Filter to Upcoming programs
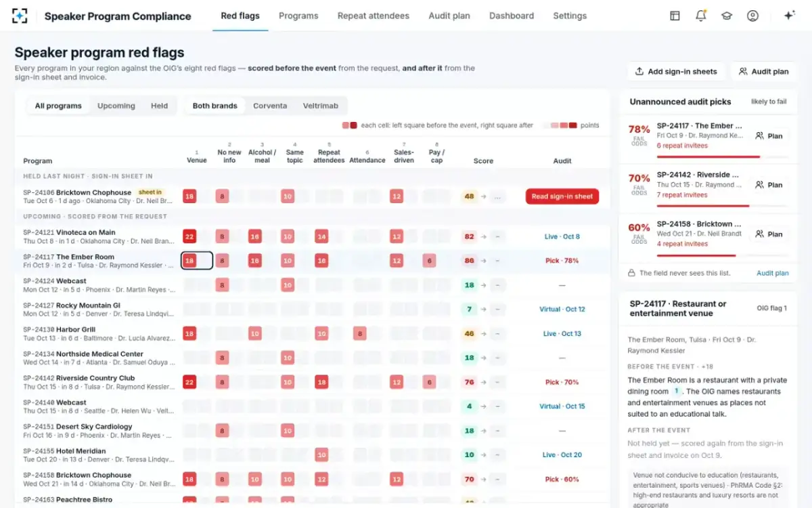812x508 pixels. point(116,106)
